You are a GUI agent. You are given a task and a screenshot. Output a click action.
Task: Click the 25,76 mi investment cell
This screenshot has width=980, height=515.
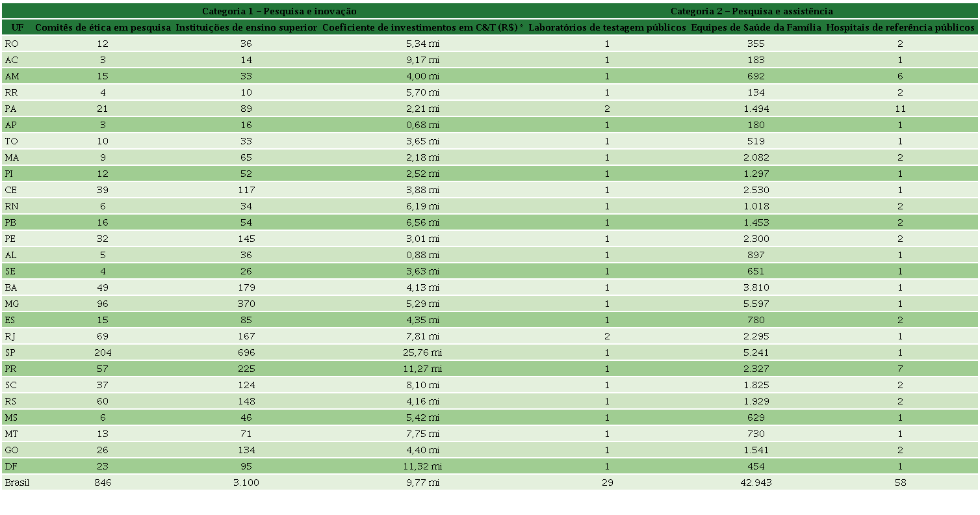(x=423, y=352)
